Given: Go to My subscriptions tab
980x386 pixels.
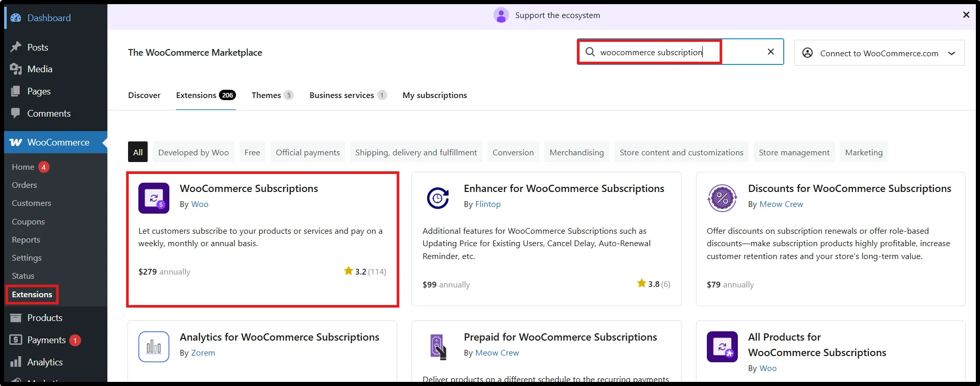Looking at the screenshot, I should 435,95.
